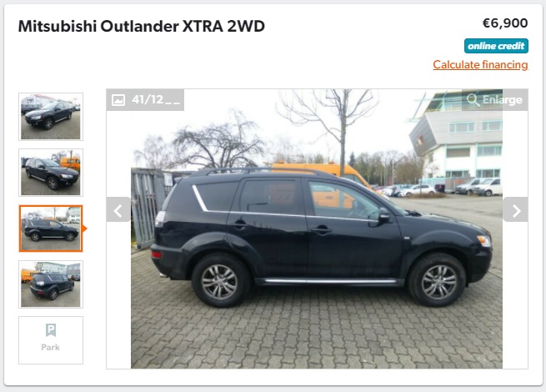
Task: Select the Enlarge label on the photo
Action: (503, 100)
